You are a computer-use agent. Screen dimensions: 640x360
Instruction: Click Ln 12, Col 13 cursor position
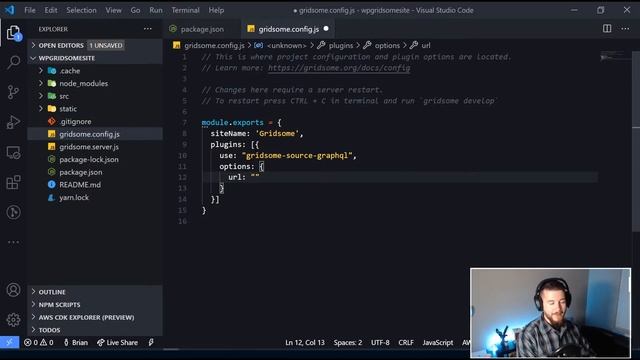305,342
